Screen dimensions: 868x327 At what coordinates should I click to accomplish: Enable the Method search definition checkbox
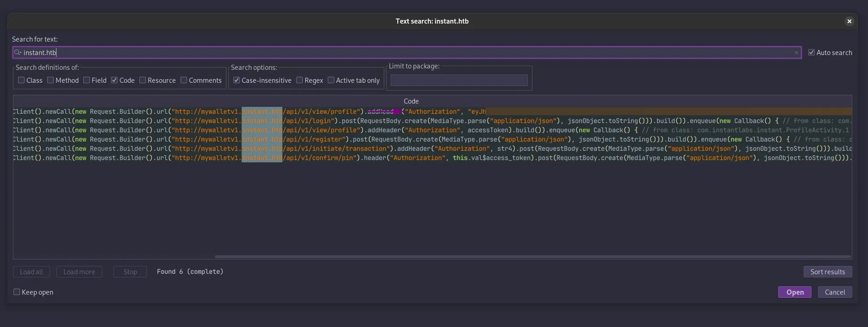[50, 80]
